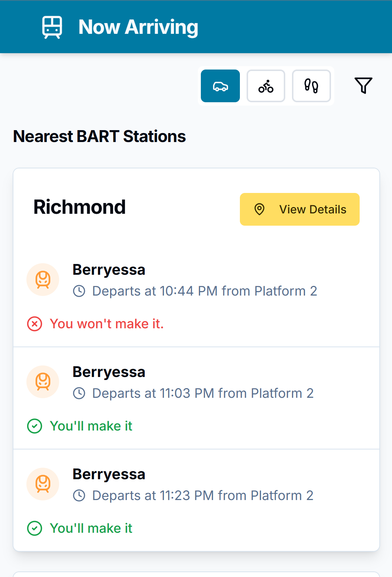Select the driving transport mode icon
392x577 pixels.
tap(220, 86)
